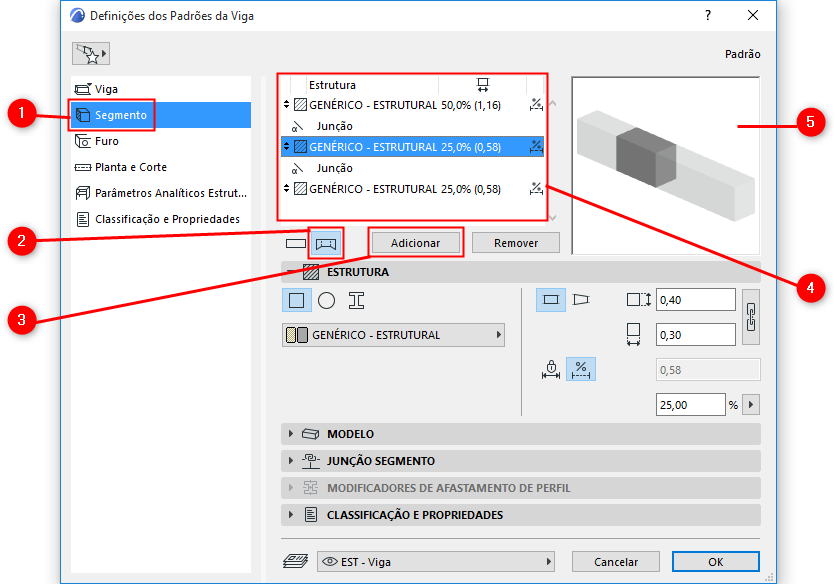Enable fixed segment length mode (padlock icon)
The height and width of the screenshot is (584, 837).
tap(552, 368)
